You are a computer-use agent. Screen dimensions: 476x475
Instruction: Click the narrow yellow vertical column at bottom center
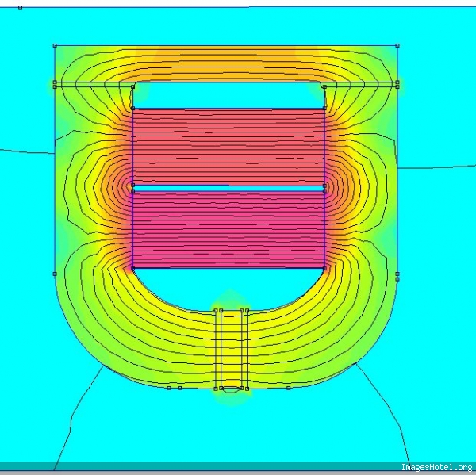pyautogui.click(x=232, y=350)
